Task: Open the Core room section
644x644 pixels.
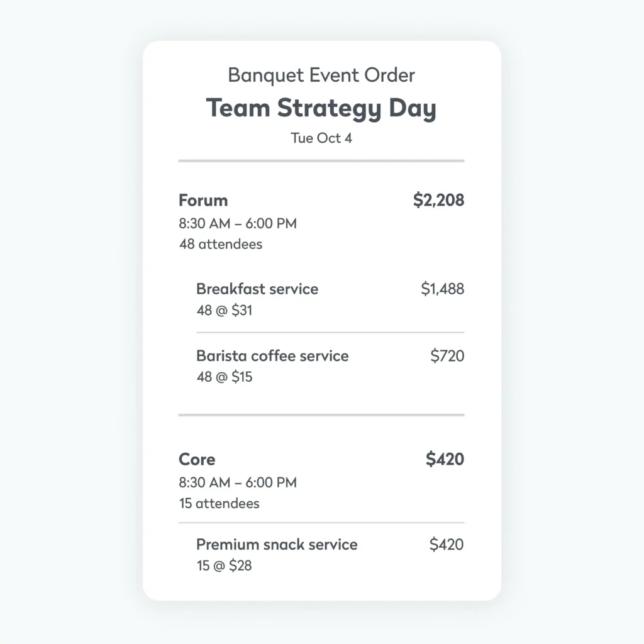Action: 197,460
